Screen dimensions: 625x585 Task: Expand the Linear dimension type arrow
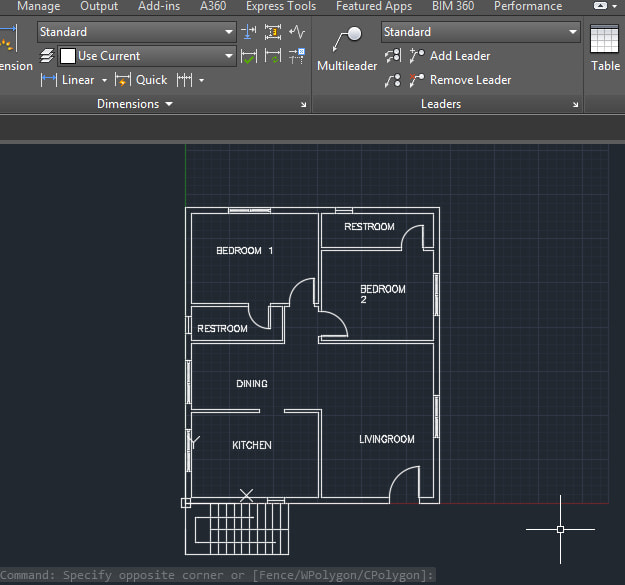coord(104,80)
